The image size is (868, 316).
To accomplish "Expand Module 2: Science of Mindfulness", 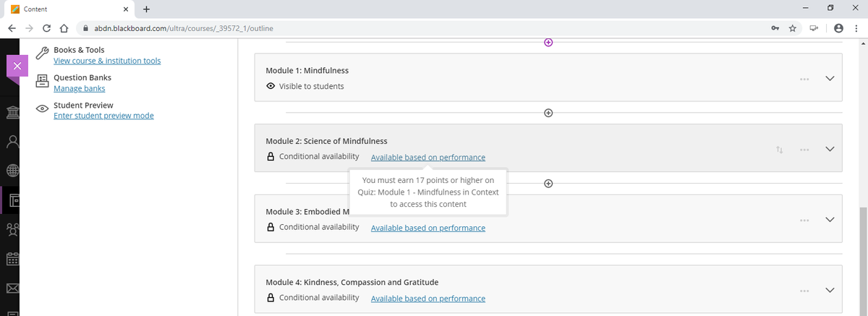I will click(830, 150).
